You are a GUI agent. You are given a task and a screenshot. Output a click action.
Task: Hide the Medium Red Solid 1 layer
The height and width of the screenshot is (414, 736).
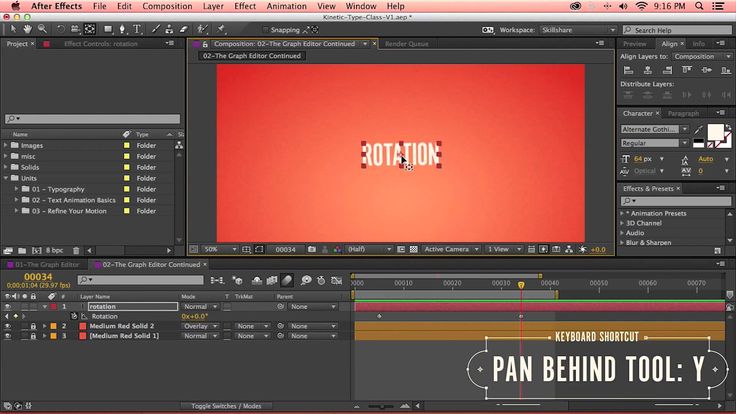(x=8, y=336)
